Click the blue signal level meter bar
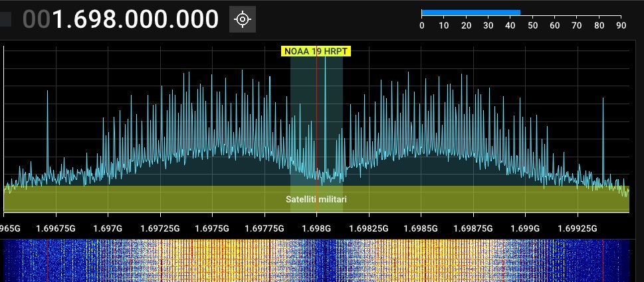This screenshot has height=282, width=644. (471, 12)
